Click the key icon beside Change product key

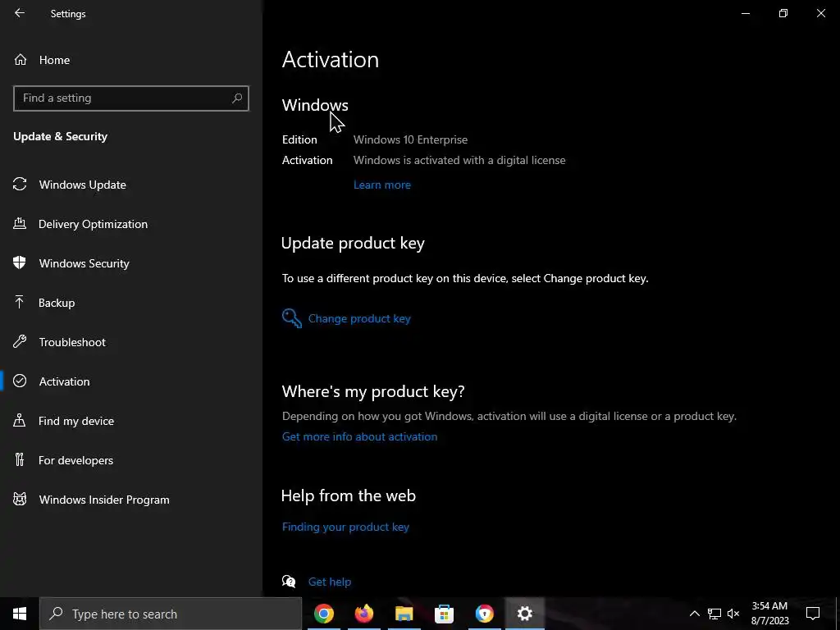(292, 318)
